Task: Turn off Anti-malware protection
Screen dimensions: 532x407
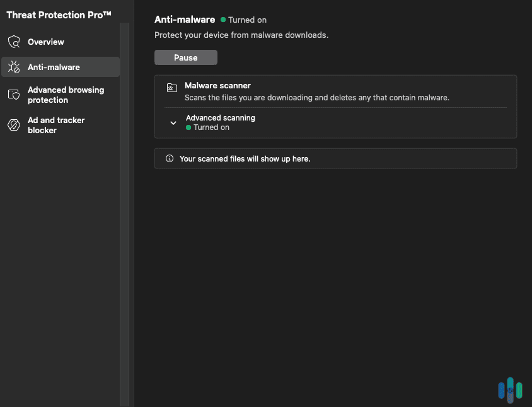Action: tap(185, 57)
